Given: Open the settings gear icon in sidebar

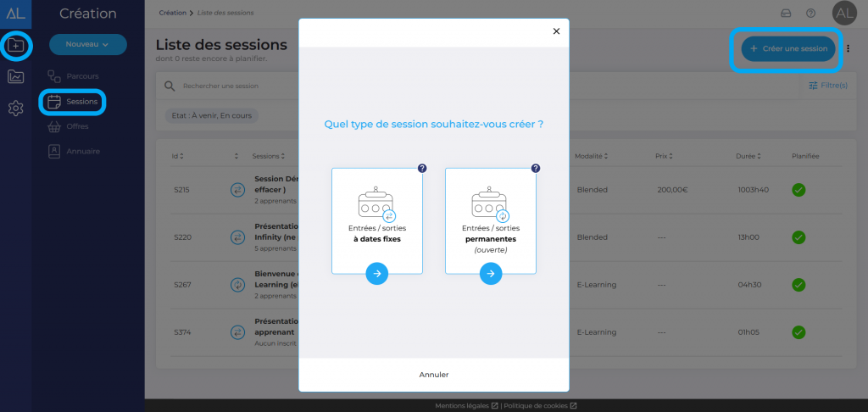Looking at the screenshot, I should 16,109.
